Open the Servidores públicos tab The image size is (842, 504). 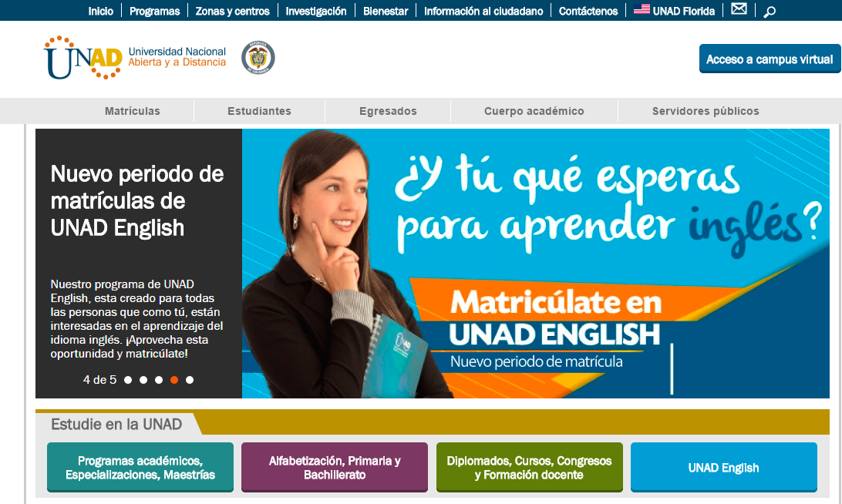(706, 111)
